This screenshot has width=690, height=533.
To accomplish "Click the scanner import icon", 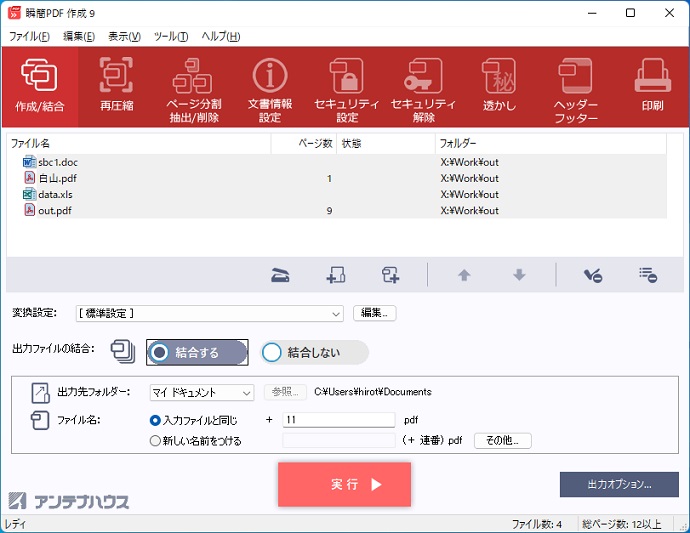I will click(x=280, y=275).
